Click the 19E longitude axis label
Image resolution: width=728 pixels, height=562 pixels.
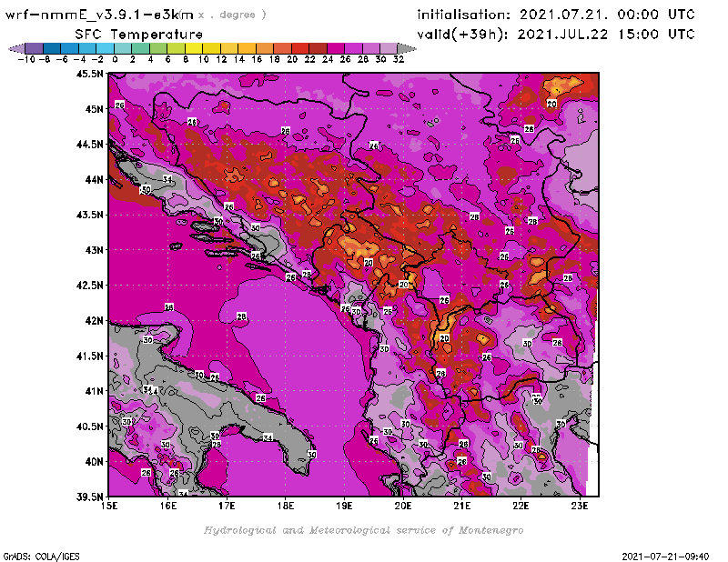click(344, 506)
